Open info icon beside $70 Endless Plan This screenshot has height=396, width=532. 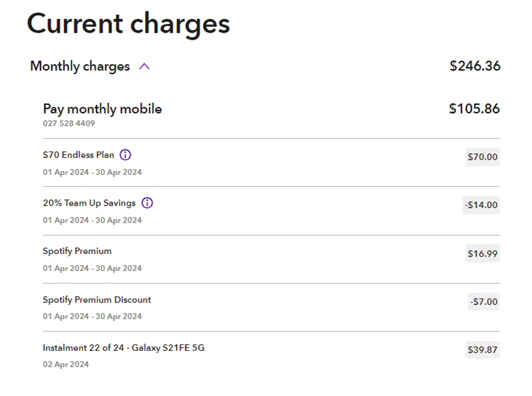125,155
